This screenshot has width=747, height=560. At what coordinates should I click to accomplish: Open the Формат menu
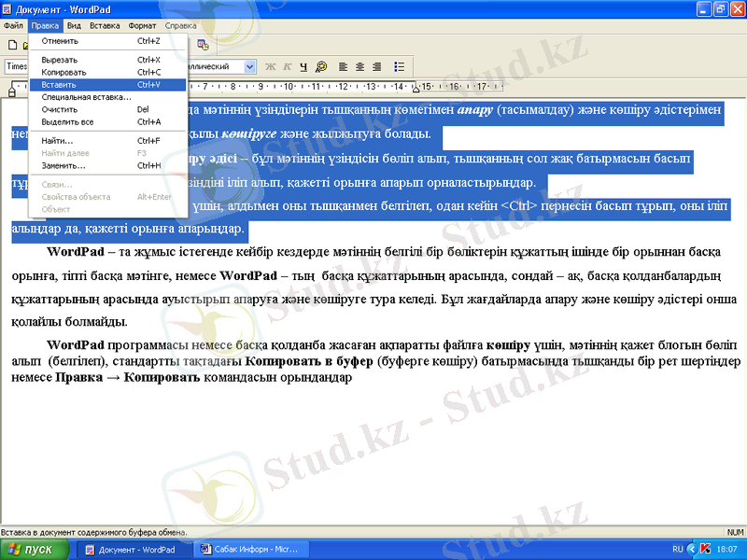(x=142, y=26)
